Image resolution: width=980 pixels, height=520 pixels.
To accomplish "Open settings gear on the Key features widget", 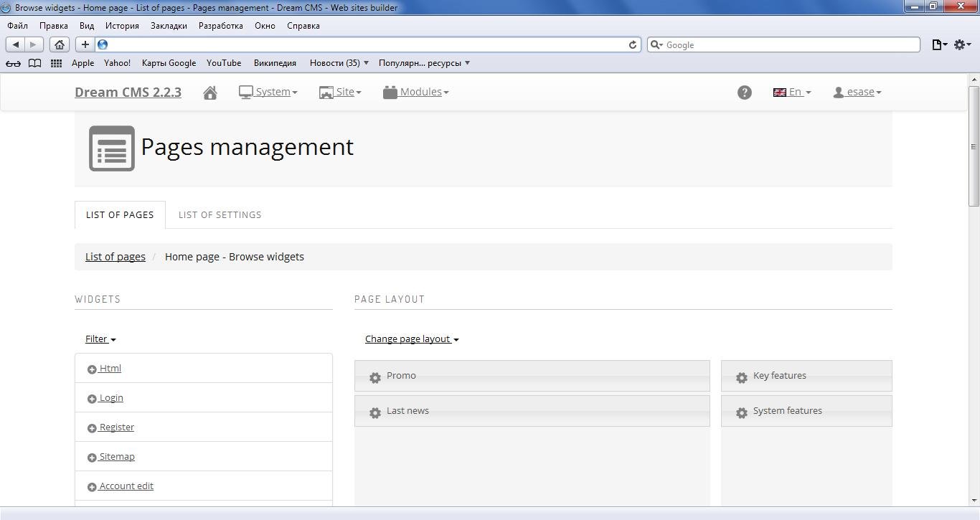I will 741,376.
